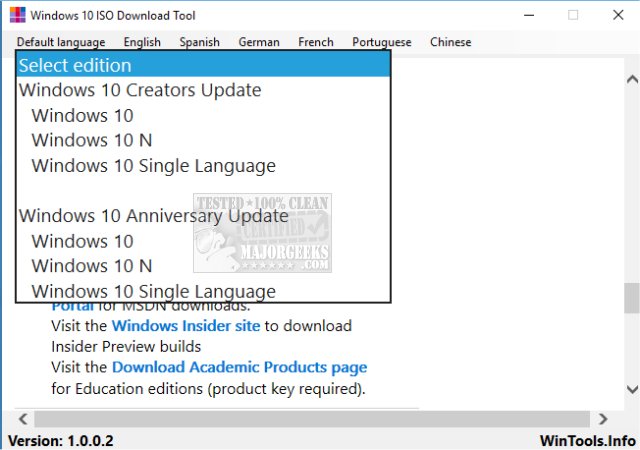Choose the Windows 10 Anniversary Update group header
The height and width of the screenshot is (450, 640).
pos(203,216)
